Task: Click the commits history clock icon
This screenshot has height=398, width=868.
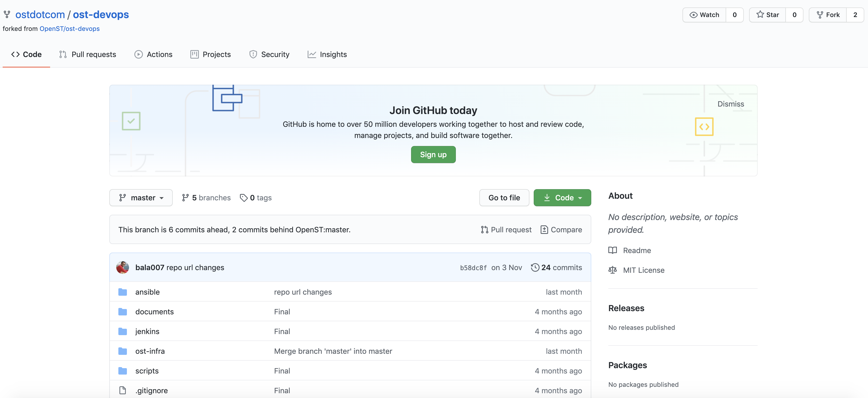Action: click(535, 267)
